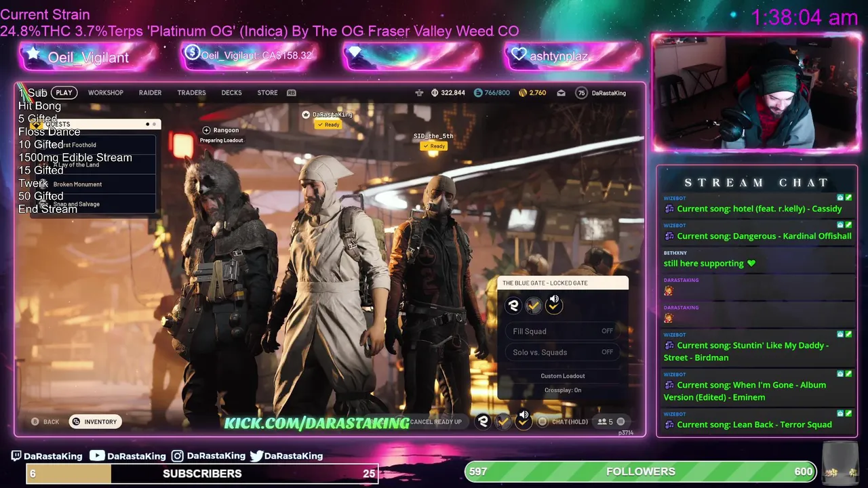Click the gold token icon beside 2.760
868x488 pixels.
tap(523, 93)
